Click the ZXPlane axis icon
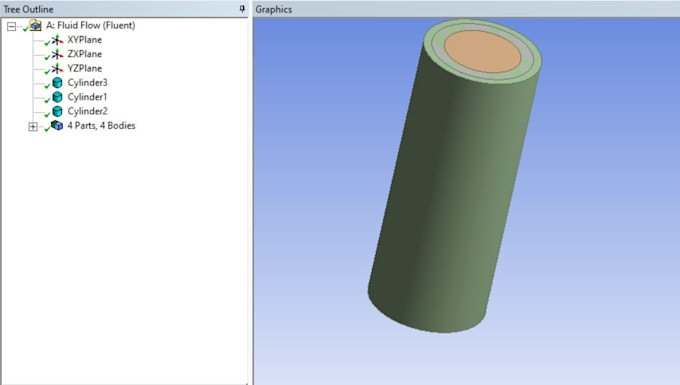 click(57, 55)
